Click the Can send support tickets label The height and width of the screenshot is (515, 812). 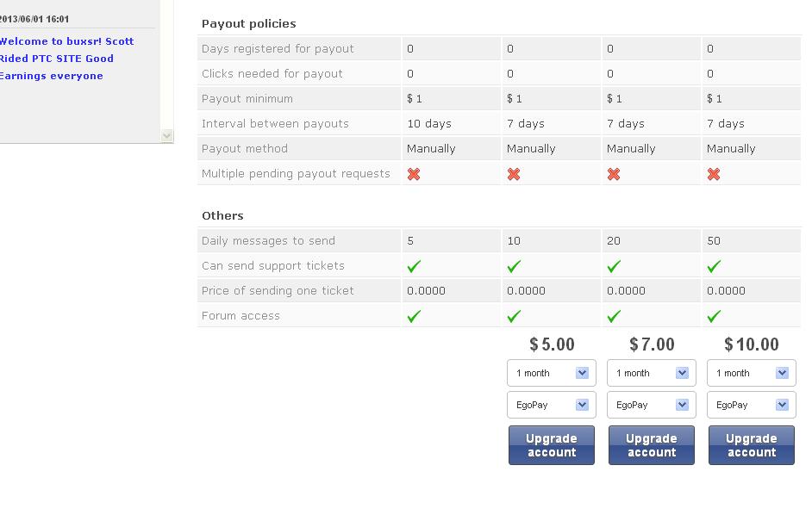pos(273,265)
